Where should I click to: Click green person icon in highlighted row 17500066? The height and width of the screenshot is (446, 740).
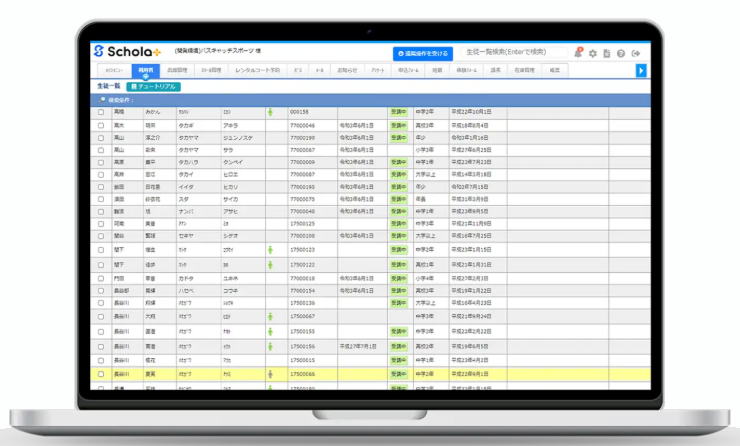click(x=269, y=372)
